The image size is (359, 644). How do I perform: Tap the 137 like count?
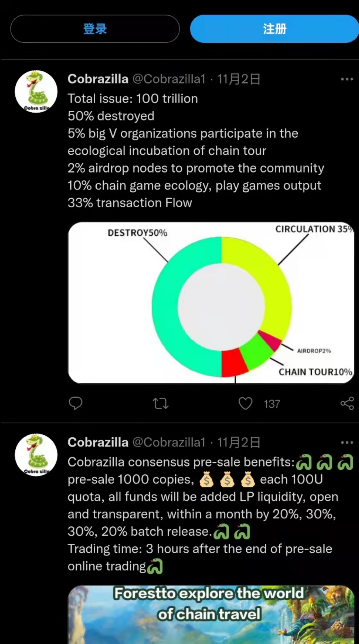click(x=272, y=404)
